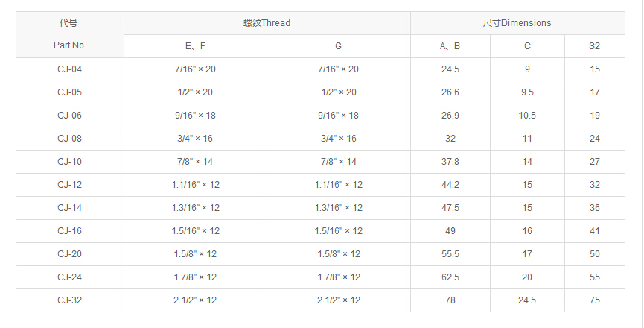Select the S2 column subheader
The height and width of the screenshot is (328, 644).
pyautogui.click(x=594, y=46)
